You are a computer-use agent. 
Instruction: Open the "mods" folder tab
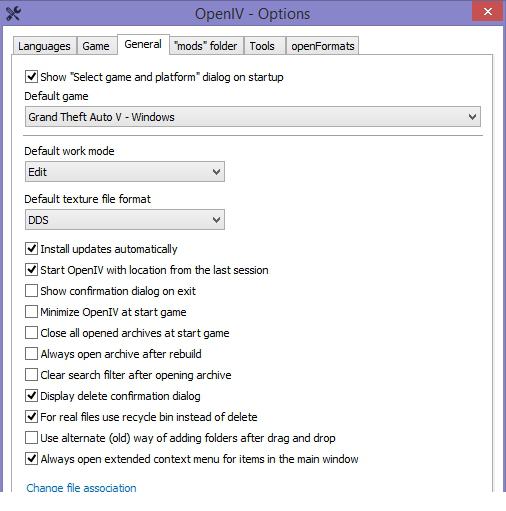[206, 46]
